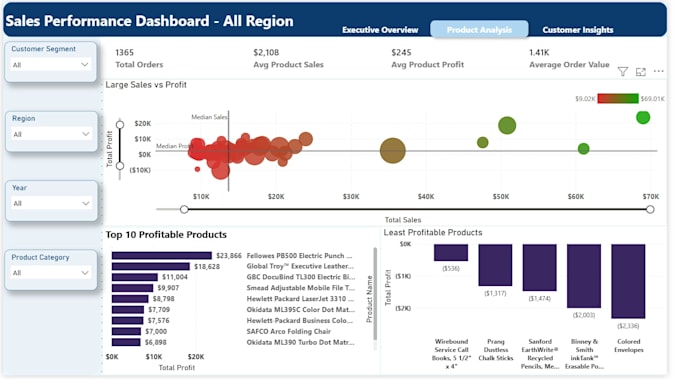Click the top handle of Total Profit slider
The width and height of the screenshot is (680, 379).
click(x=120, y=125)
